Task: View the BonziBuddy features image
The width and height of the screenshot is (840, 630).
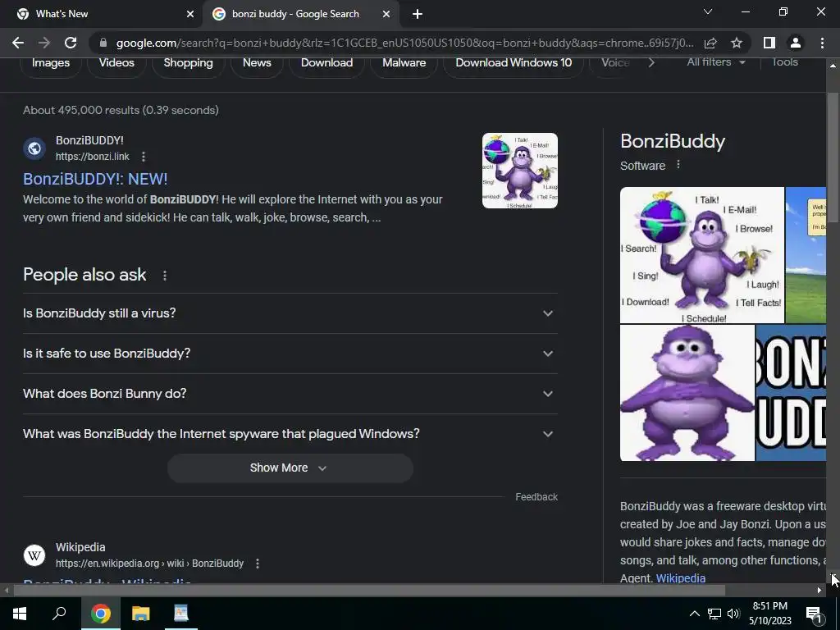Action: pyautogui.click(x=702, y=255)
